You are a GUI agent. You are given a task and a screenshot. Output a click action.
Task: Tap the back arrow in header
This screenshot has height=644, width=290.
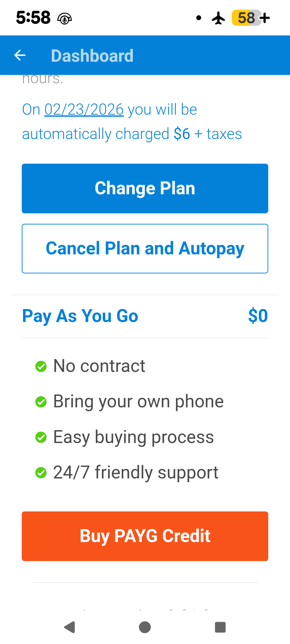pyautogui.click(x=20, y=56)
